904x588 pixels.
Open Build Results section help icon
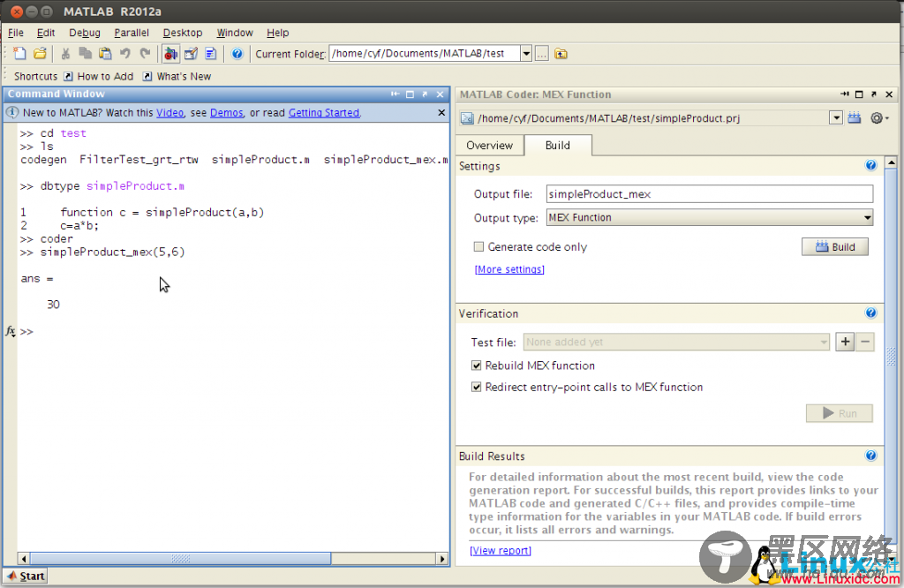coord(870,456)
